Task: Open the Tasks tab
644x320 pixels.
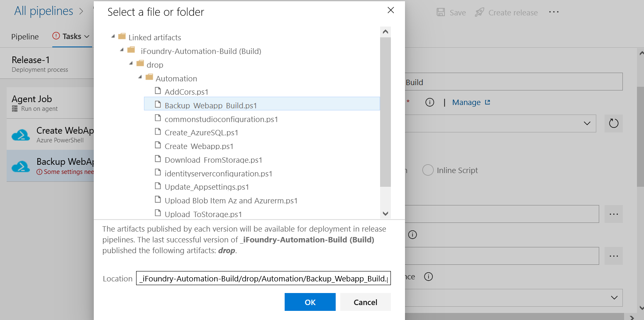Action: 72,37
